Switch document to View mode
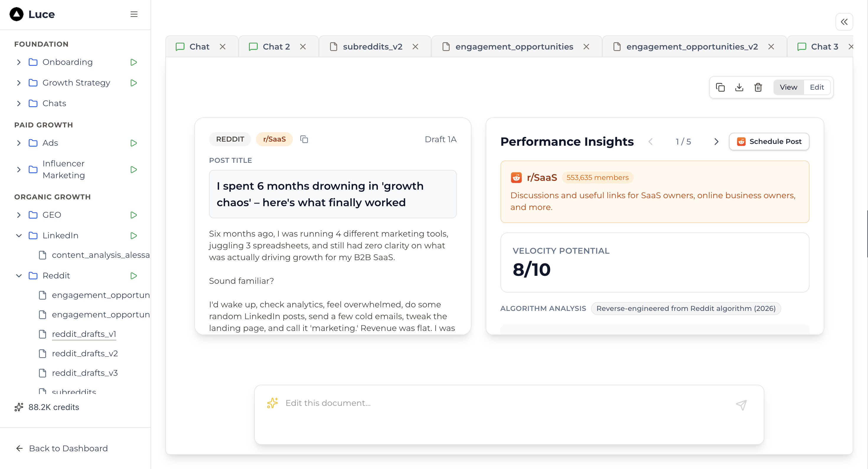 tap(788, 87)
